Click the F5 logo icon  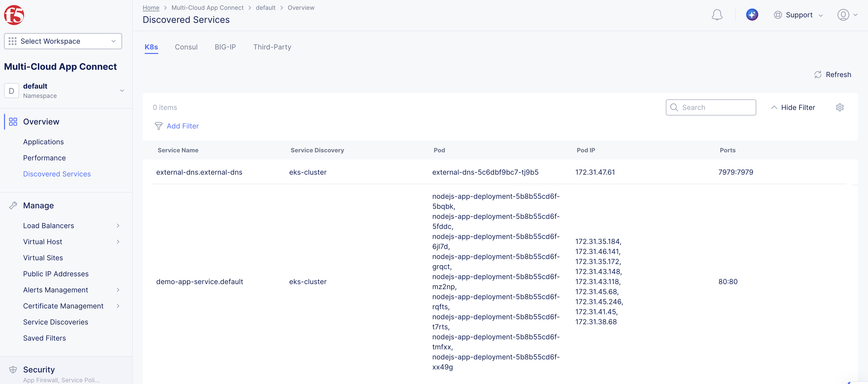click(x=14, y=15)
